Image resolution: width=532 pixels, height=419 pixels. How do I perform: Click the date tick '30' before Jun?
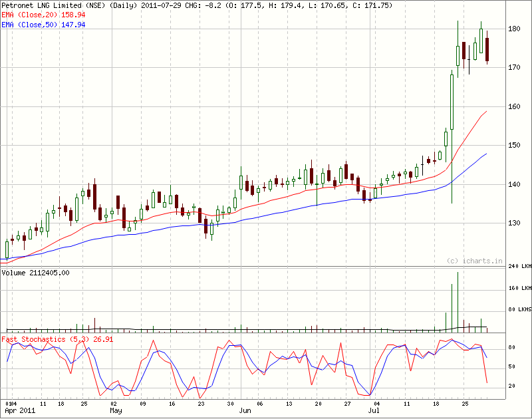point(230,404)
